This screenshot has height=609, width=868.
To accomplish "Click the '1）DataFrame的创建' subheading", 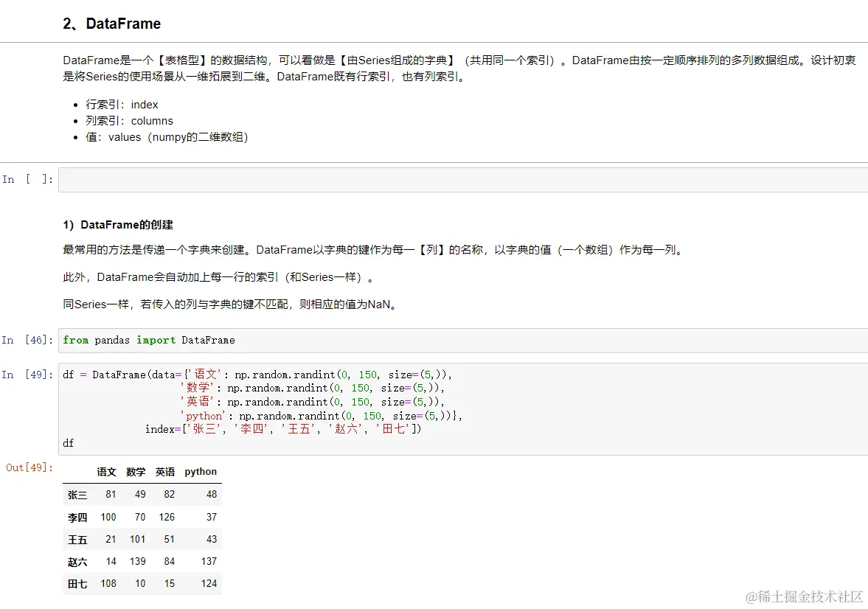I will pyautogui.click(x=118, y=225).
